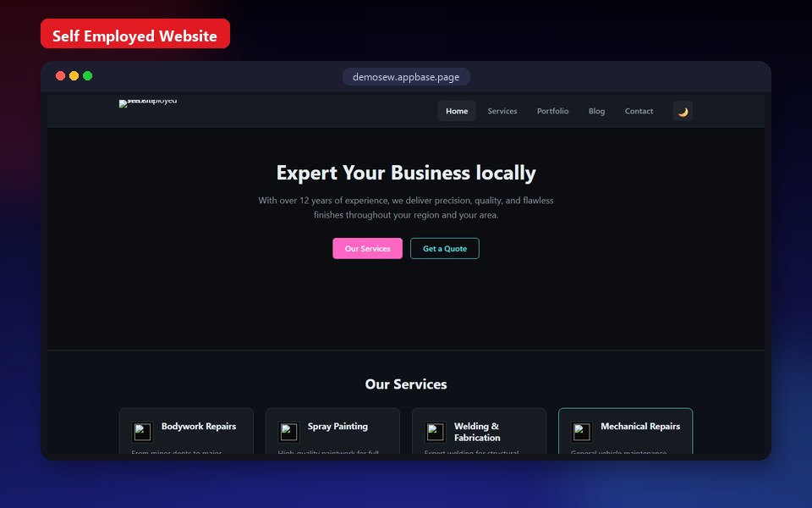Go to the Services nav link

pyautogui.click(x=502, y=111)
